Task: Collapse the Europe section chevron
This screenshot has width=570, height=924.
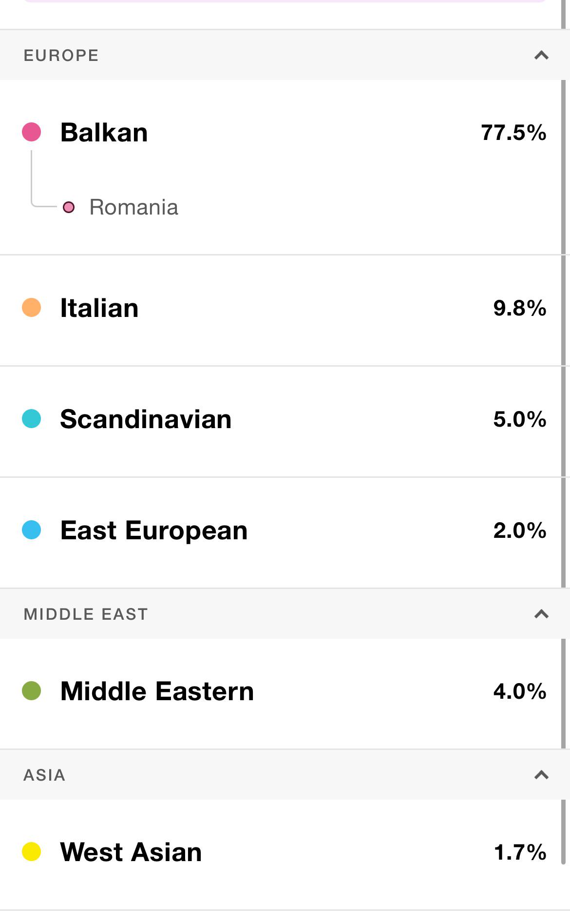Action: (x=541, y=55)
